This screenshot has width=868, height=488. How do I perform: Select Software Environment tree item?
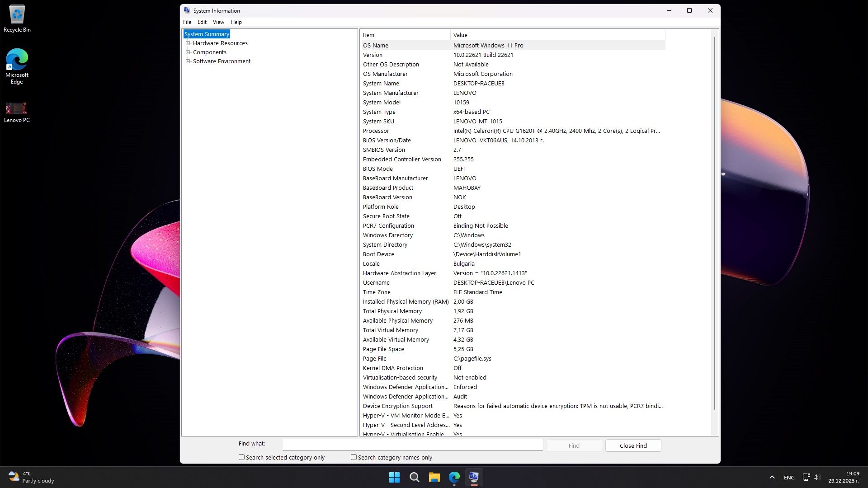pyautogui.click(x=222, y=61)
